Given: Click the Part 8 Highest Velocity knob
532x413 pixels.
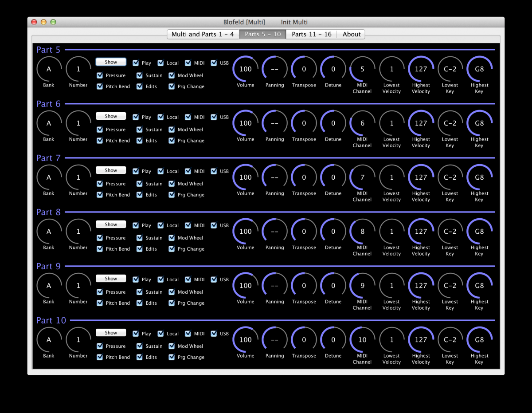Looking at the screenshot, I should pyautogui.click(x=421, y=232).
